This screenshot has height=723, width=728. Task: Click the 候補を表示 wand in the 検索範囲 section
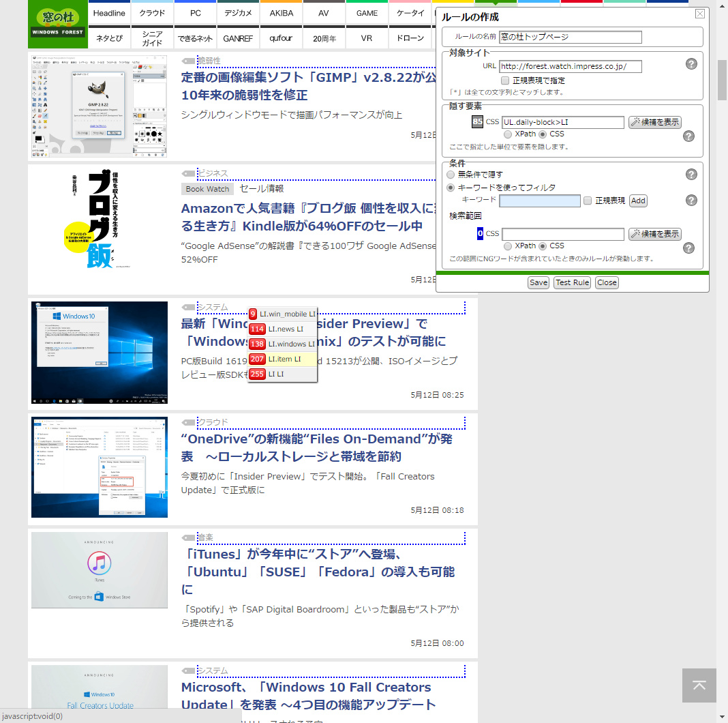pyautogui.click(x=654, y=234)
